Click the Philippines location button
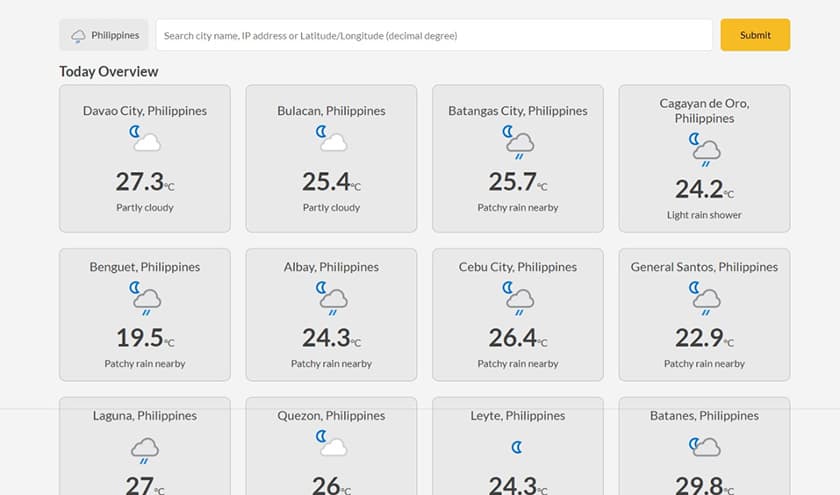Image resolution: width=840 pixels, height=495 pixels. point(104,35)
